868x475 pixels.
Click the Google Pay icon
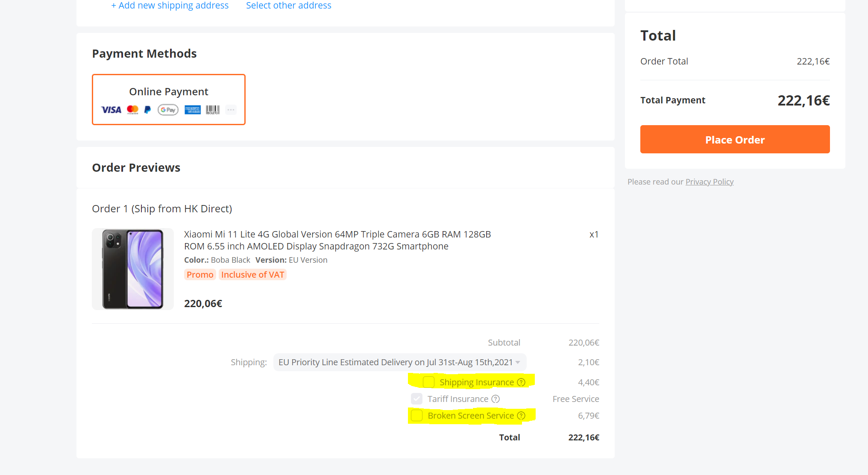[x=168, y=110]
